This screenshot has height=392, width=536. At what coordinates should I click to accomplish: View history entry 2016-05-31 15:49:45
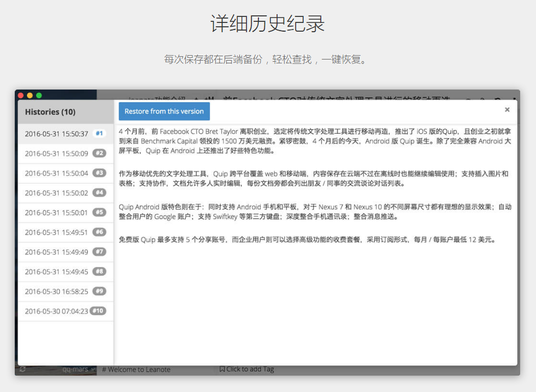pyautogui.click(x=56, y=271)
